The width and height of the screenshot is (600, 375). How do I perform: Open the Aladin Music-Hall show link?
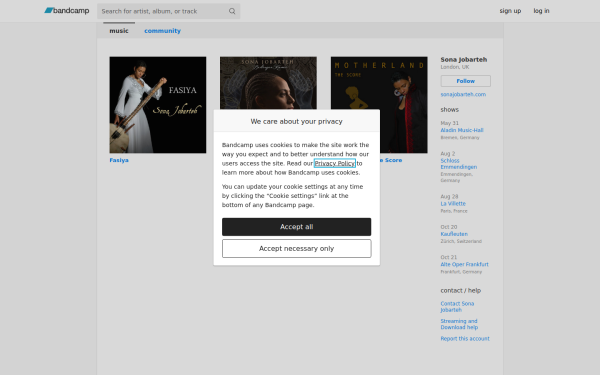click(x=461, y=130)
